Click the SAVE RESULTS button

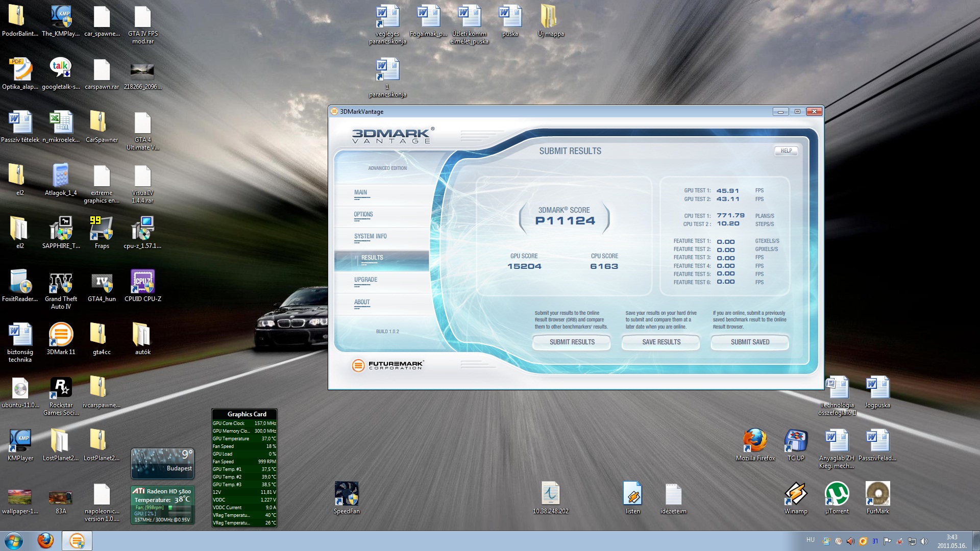click(x=661, y=342)
